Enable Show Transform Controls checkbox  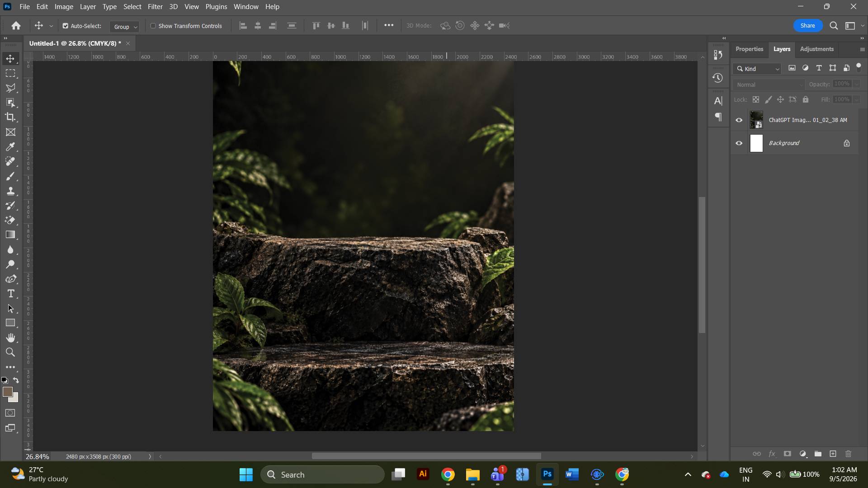coord(153,26)
